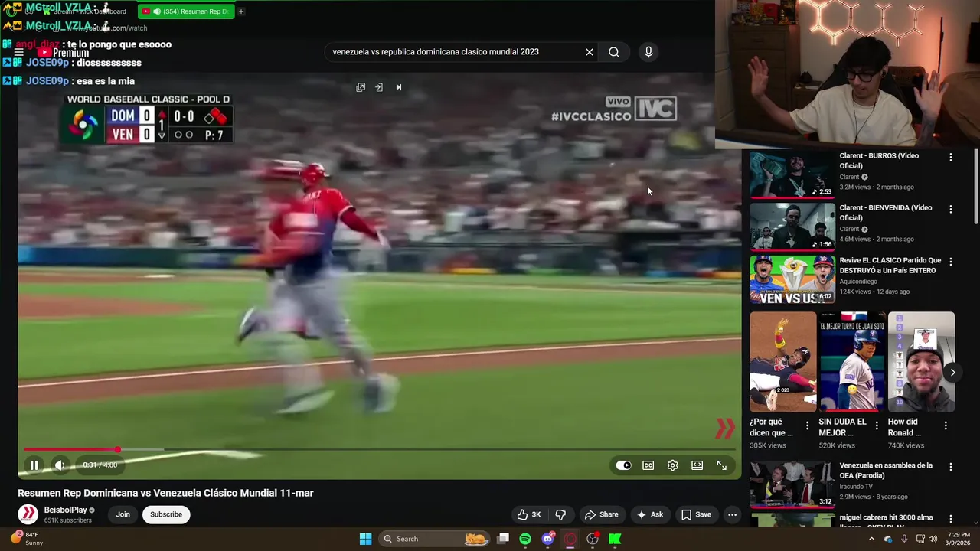This screenshot has height=551, width=980.
Task: Open clock and date 7:29 PM
Action: coord(959,539)
